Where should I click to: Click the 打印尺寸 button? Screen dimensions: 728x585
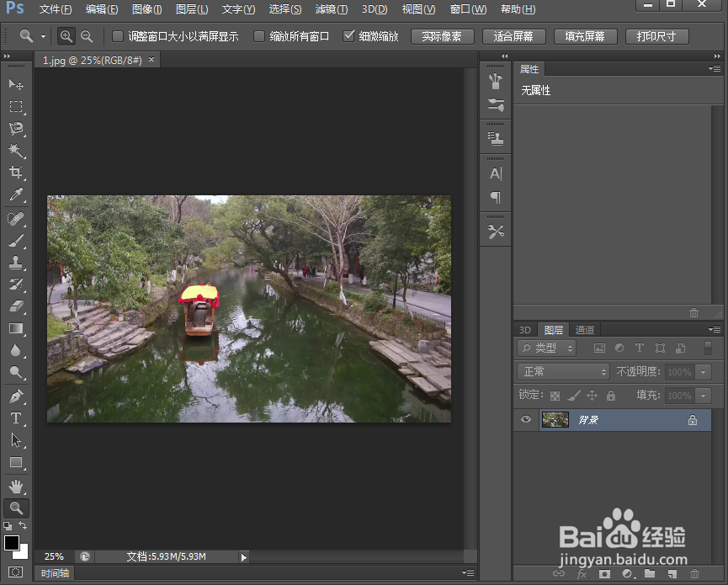[x=656, y=37]
